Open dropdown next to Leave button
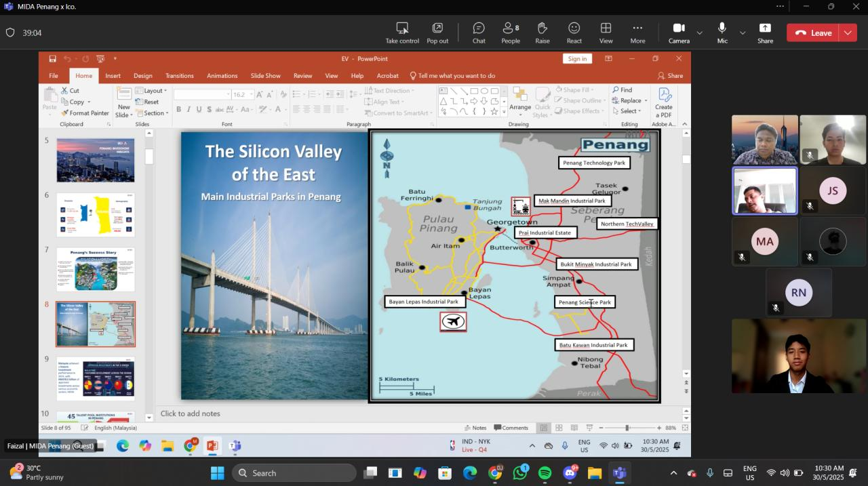868x486 pixels. click(848, 33)
